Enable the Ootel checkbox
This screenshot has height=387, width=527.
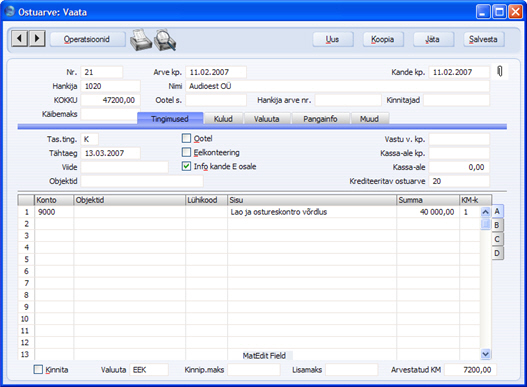pos(186,138)
